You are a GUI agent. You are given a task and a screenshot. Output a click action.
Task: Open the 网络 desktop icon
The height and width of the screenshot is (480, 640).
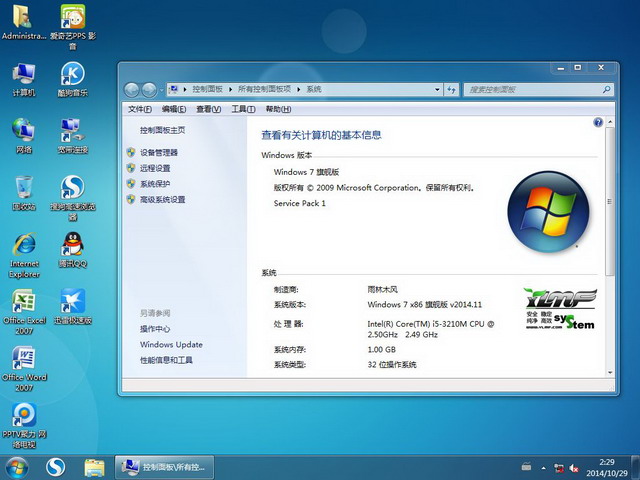[x=24, y=136]
